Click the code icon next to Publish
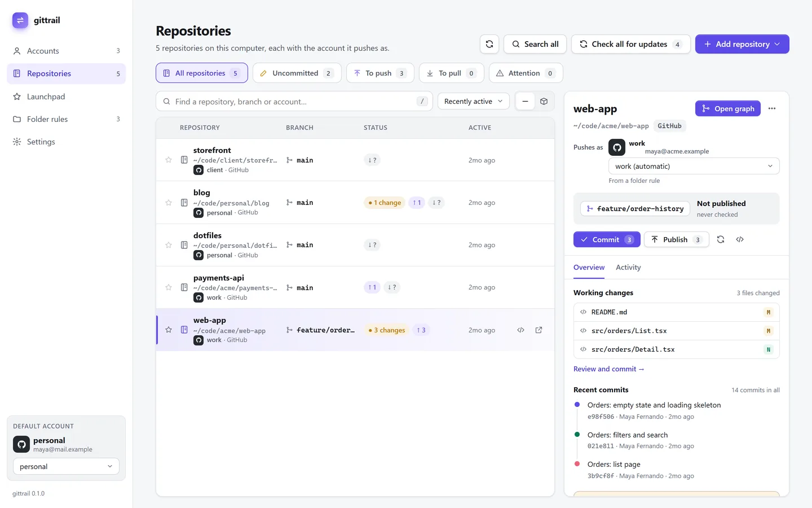This screenshot has width=812, height=508. pos(740,239)
